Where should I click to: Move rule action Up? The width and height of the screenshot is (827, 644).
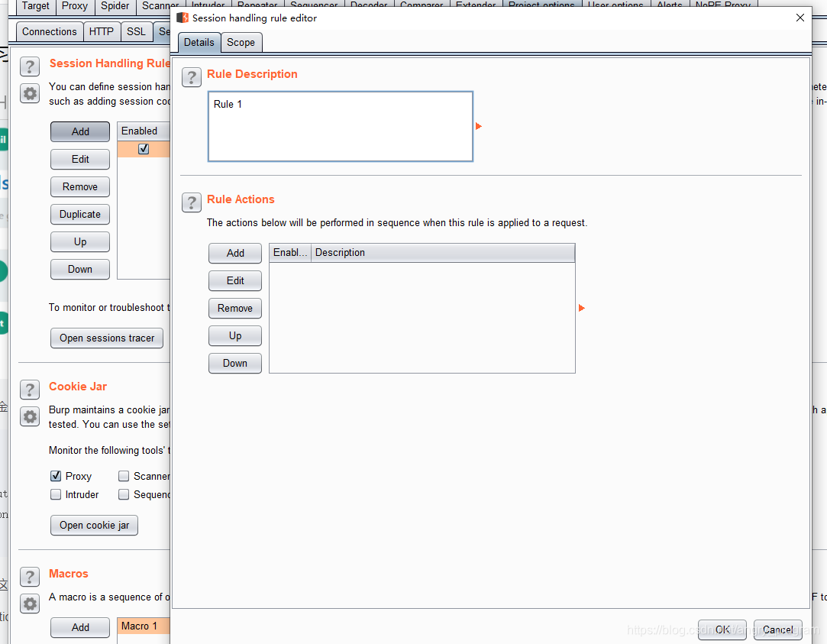click(235, 335)
